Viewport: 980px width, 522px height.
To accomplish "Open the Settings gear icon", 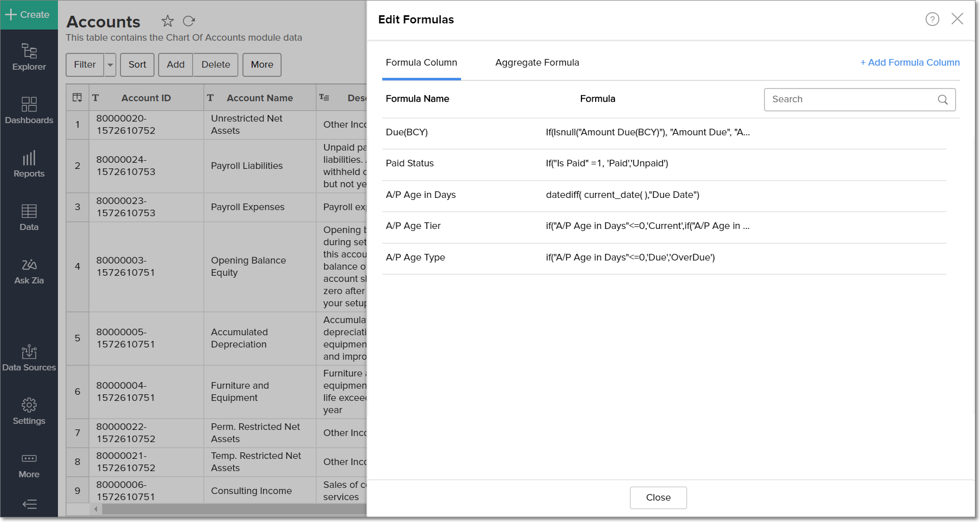I will pos(29,411).
